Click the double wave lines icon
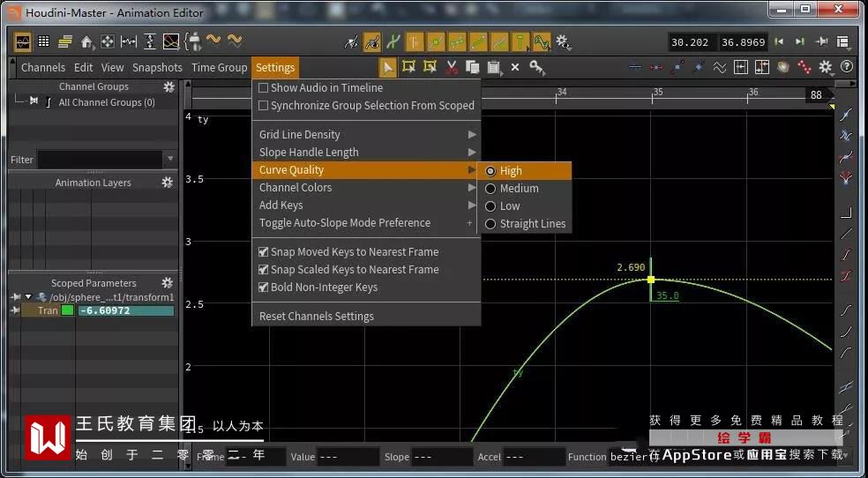This screenshot has width=868, height=478. point(719,68)
